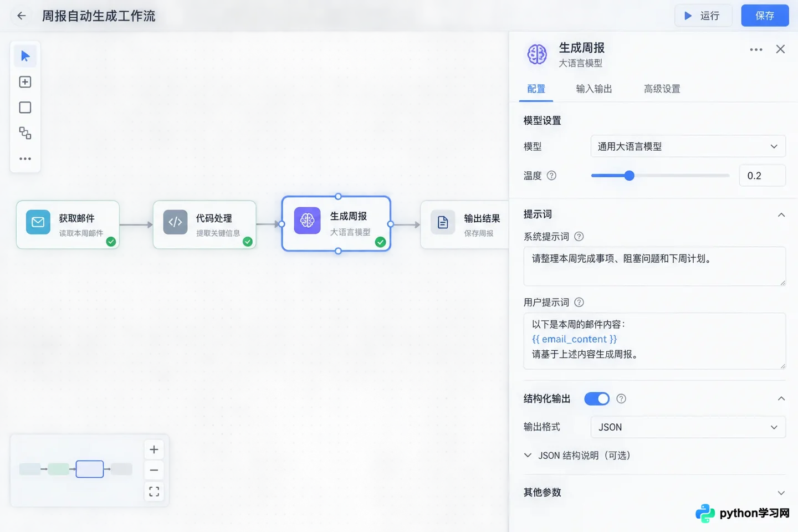The height and width of the screenshot is (532, 798).
Task: Close the 生成周报 config panel
Action: click(x=780, y=49)
